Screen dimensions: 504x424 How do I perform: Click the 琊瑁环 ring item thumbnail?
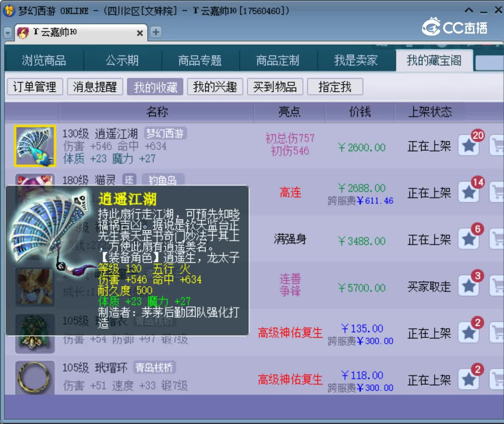pos(35,377)
